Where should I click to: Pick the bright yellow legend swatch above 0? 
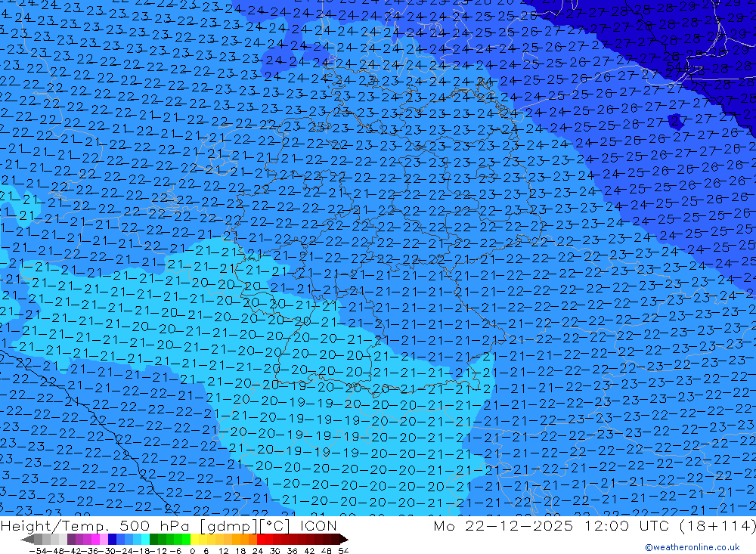195,539
